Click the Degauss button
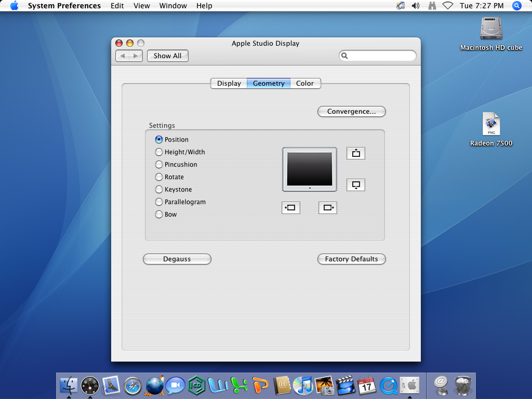The width and height of the screenshot is (532, 399). coord(177,259)
